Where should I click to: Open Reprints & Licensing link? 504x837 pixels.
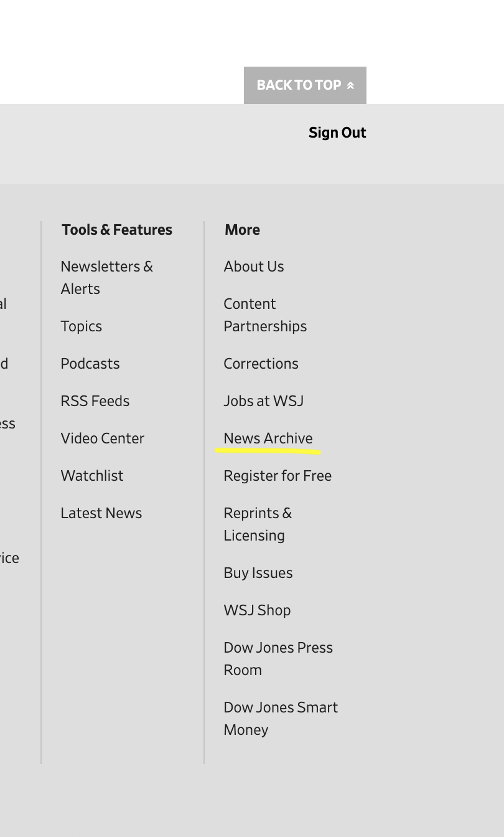coord(258,524)
